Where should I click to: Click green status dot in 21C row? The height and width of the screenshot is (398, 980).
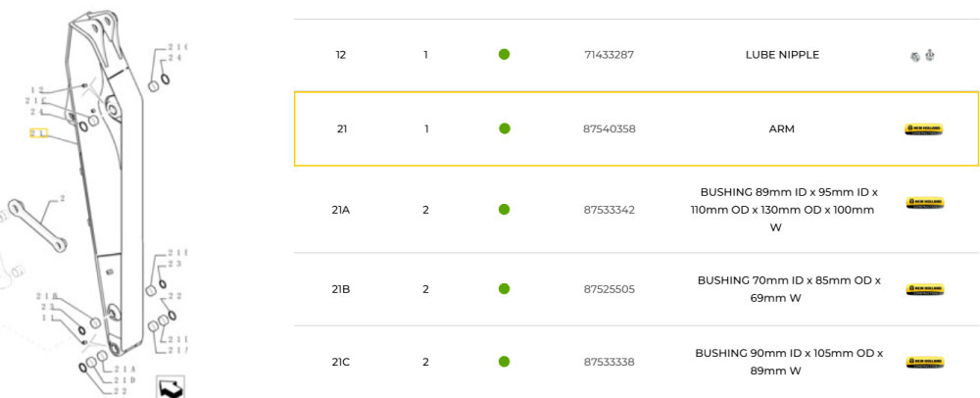pyautogui.click(x=504, y=362)
